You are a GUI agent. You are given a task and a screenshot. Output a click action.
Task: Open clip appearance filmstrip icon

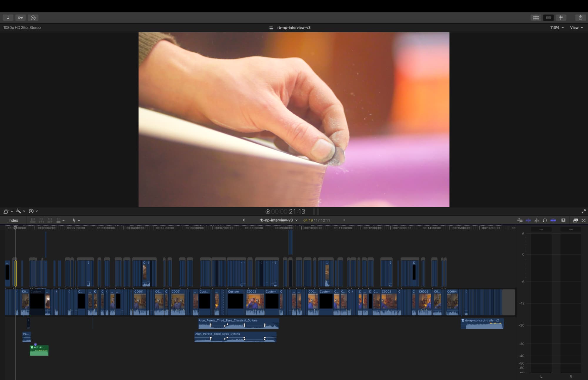(563, 220)
